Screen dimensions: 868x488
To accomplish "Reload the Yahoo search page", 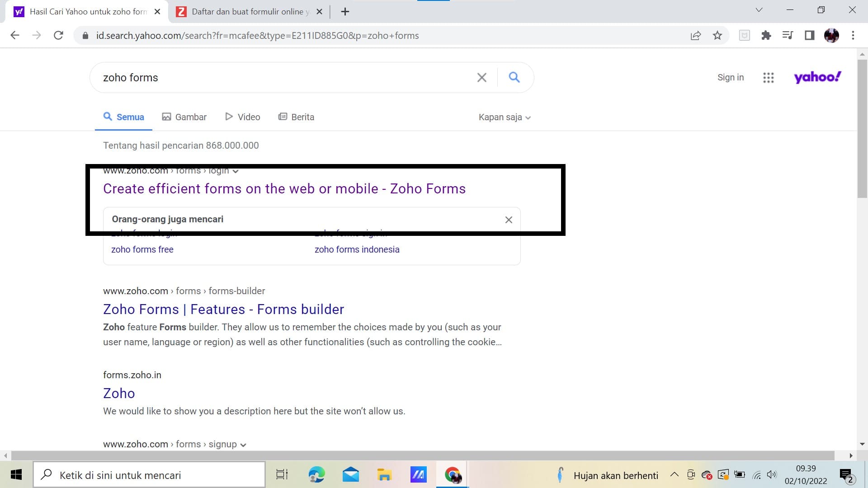I will click(x=58, y=35).
